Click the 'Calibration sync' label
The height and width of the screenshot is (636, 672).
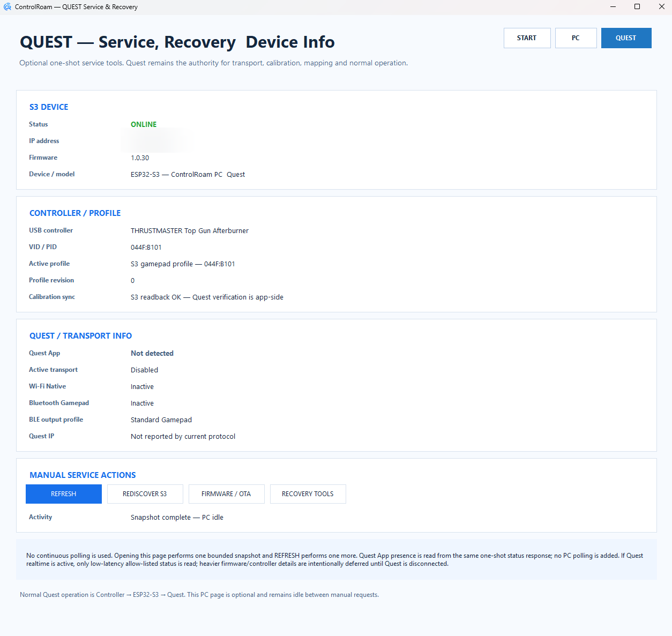click(x=52, y=297)
